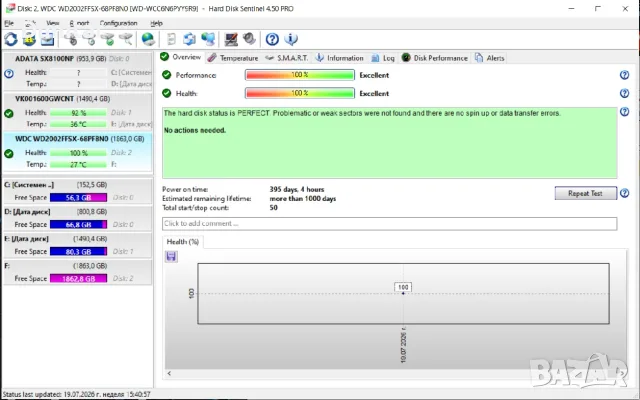This screenshot has height=400, width=640.
Task: Click the help icon next to status description
Action: pyautogui.click(x=624, y=112)
